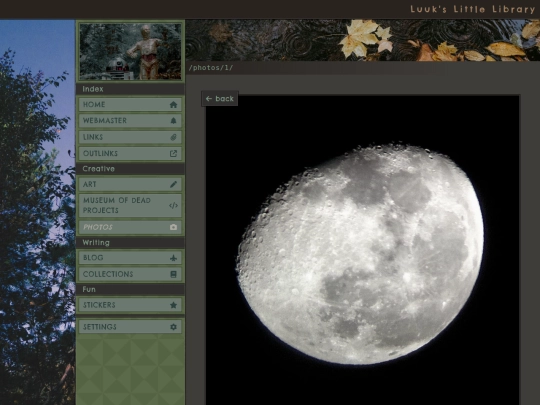Click the pencil icon beside Art
The width and height of the screenshot is (540, 405).
pos(173,184)
